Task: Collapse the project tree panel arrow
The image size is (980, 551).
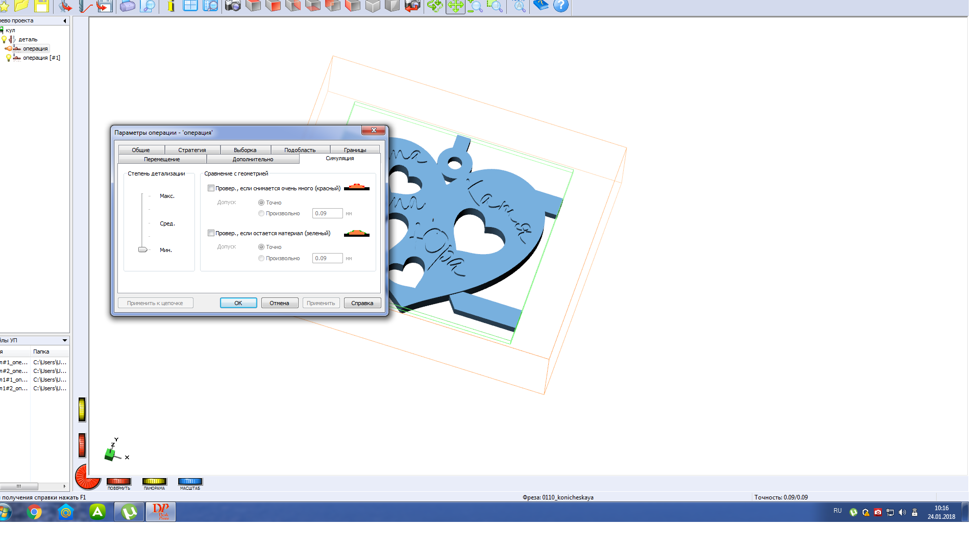Action: click(65, 21)
